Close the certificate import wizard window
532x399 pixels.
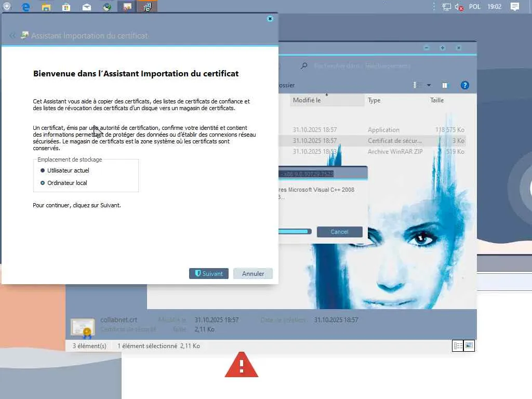point(270,19)
